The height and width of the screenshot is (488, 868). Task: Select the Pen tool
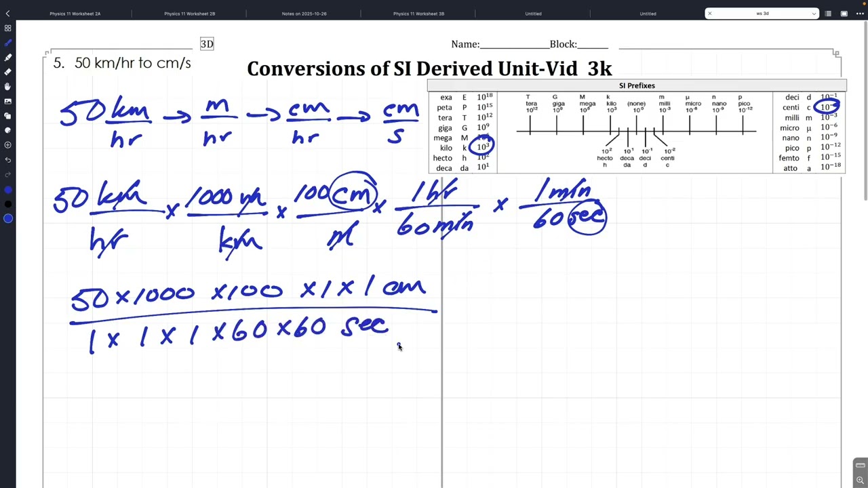(7, 43)
